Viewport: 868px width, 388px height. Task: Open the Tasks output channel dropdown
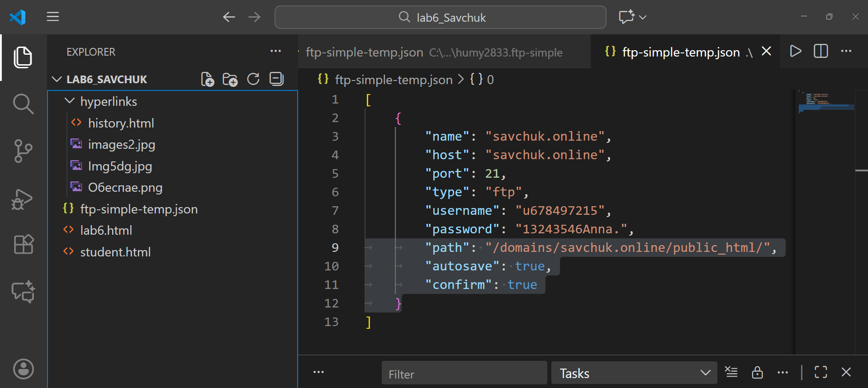tap(634, 373)
